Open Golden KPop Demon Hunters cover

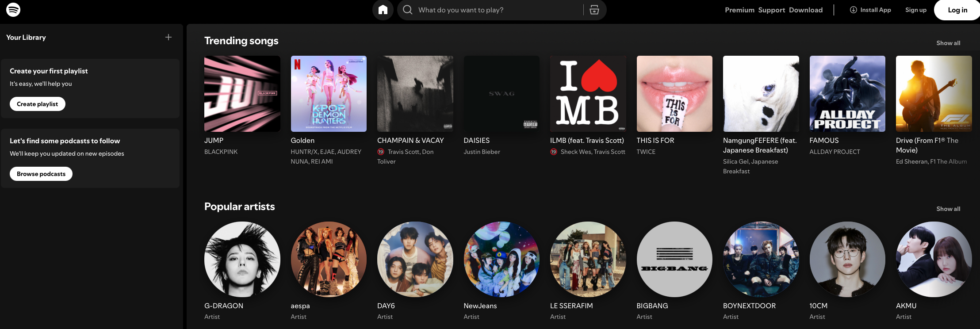(x=329, y=94)
